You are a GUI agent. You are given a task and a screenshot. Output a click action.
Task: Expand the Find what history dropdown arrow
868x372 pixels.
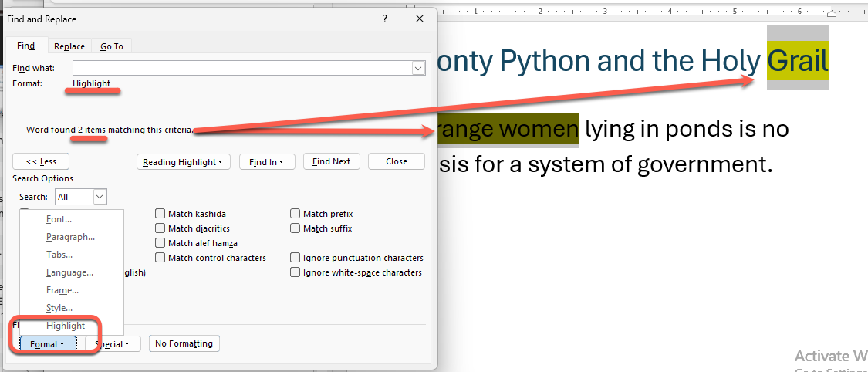(418, 69)
